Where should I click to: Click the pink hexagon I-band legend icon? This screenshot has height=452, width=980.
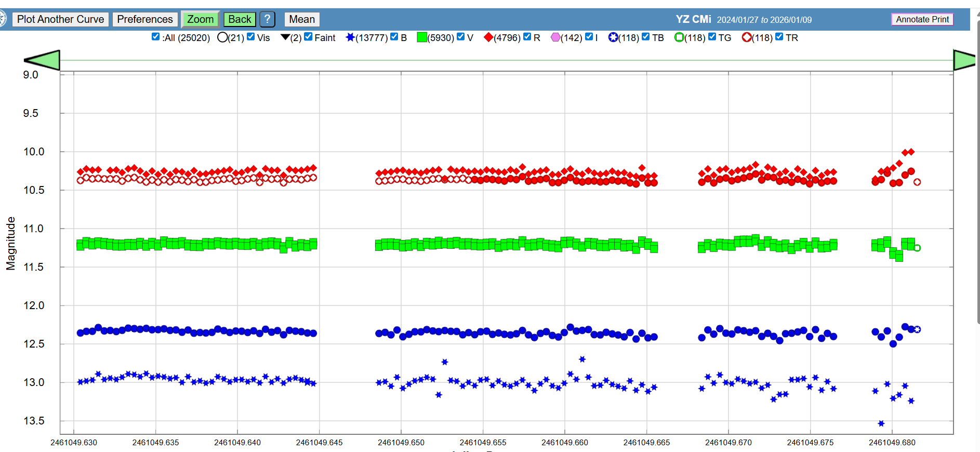(x=555, y=37)
